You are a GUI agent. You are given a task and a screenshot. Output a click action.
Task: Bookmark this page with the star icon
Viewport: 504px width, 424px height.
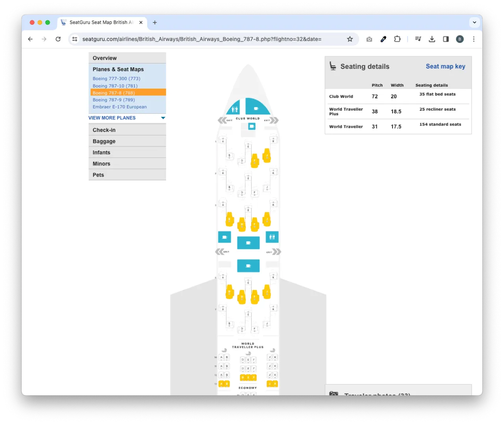pyautogui.click(x=350, y=39)
